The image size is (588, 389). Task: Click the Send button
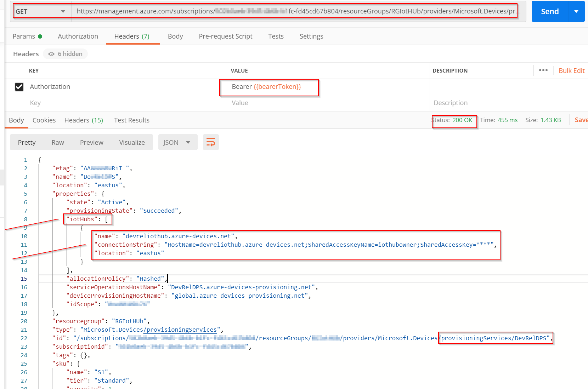549,11
